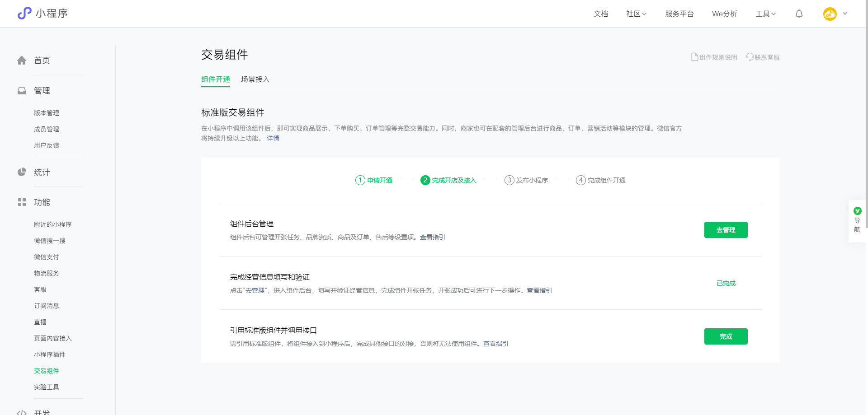Expand the 工具 dropdown menu

tap(765, 14)
